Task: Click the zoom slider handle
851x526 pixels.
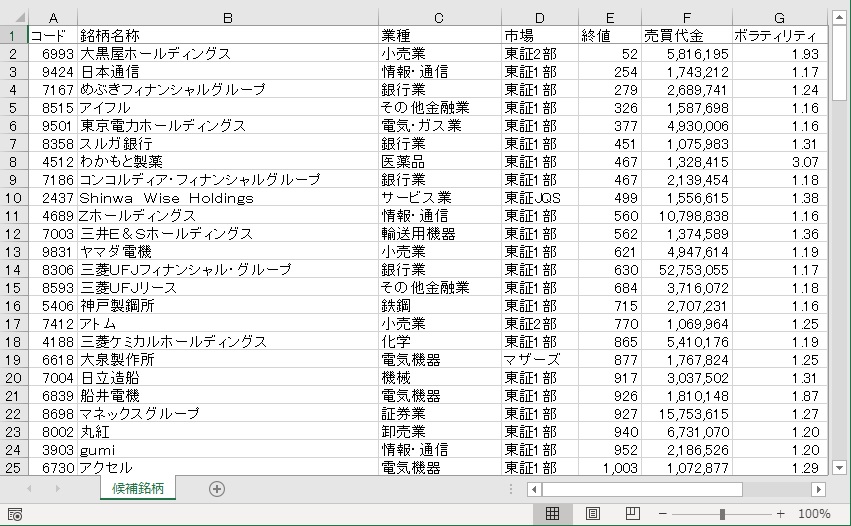Action: pos(722,514)
